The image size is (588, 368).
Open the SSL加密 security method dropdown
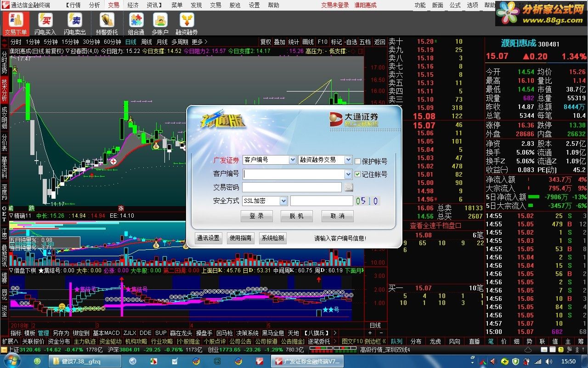coord(283,201)
